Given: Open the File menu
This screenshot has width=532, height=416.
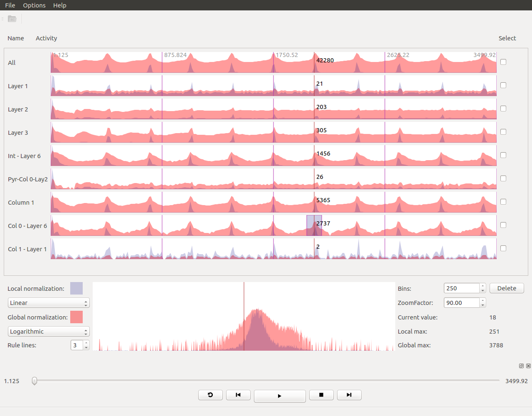Looking at the screenshot, I should (10, 5).
